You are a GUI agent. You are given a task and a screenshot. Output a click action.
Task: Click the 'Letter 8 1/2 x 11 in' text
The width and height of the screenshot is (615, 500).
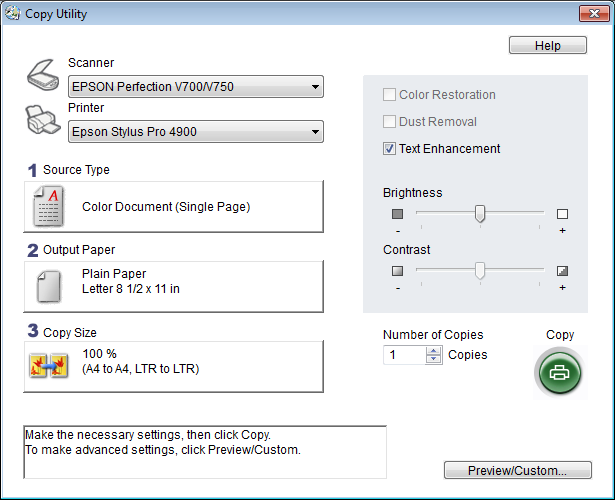pos(131,289)
